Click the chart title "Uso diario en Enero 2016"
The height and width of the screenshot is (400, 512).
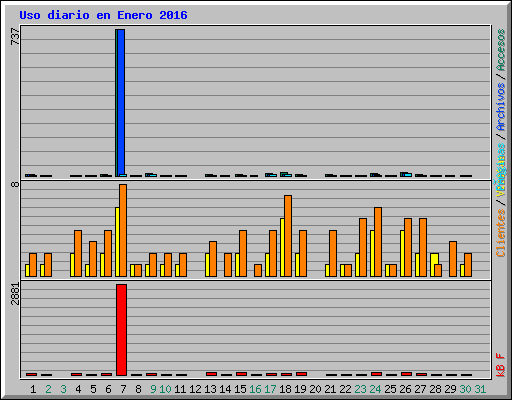[x=103, y=15]
